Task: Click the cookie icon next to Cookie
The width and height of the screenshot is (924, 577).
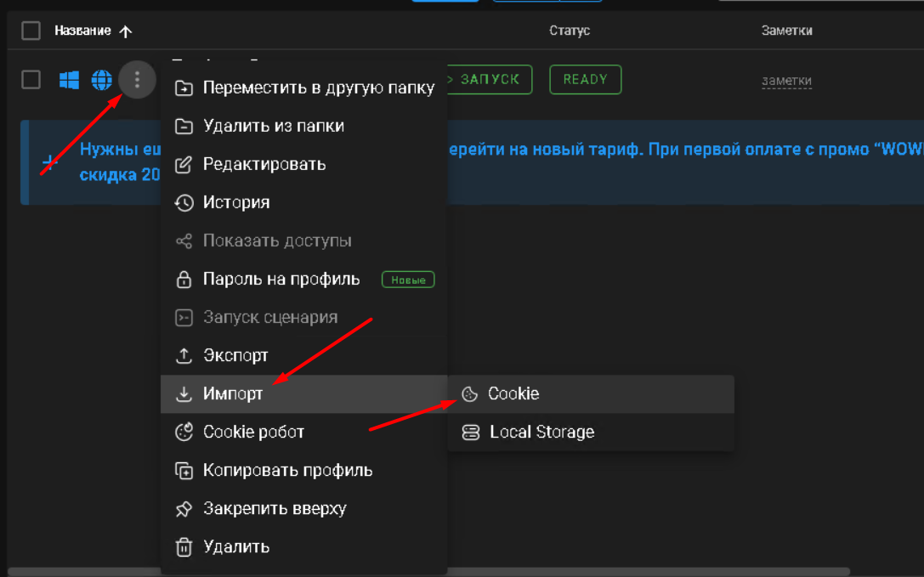Action: click(x=469, y=394)
